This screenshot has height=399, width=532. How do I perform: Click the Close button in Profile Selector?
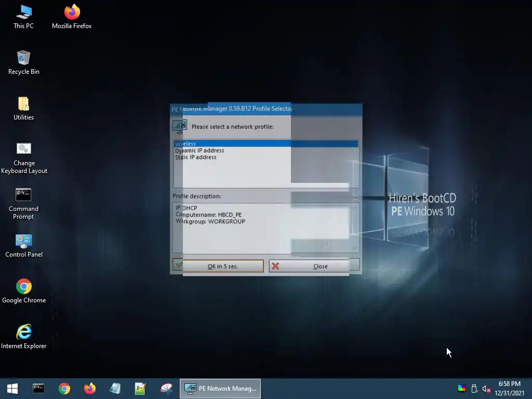point(314,266)
